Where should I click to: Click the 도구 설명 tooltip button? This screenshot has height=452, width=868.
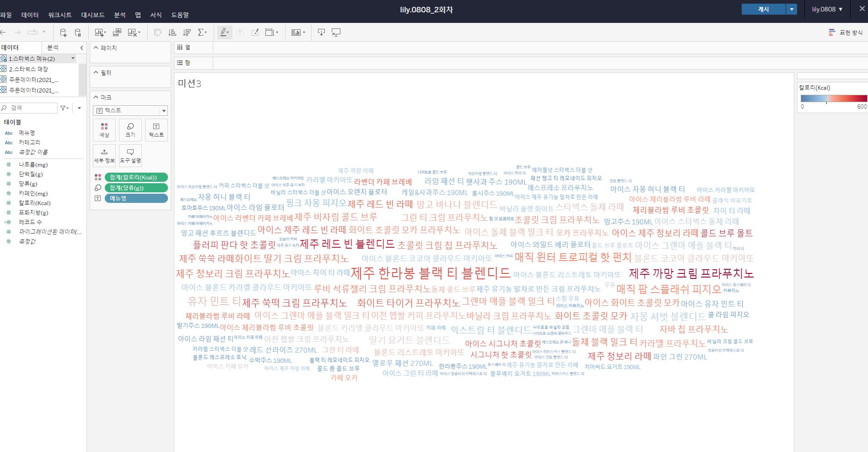[130, 156]
